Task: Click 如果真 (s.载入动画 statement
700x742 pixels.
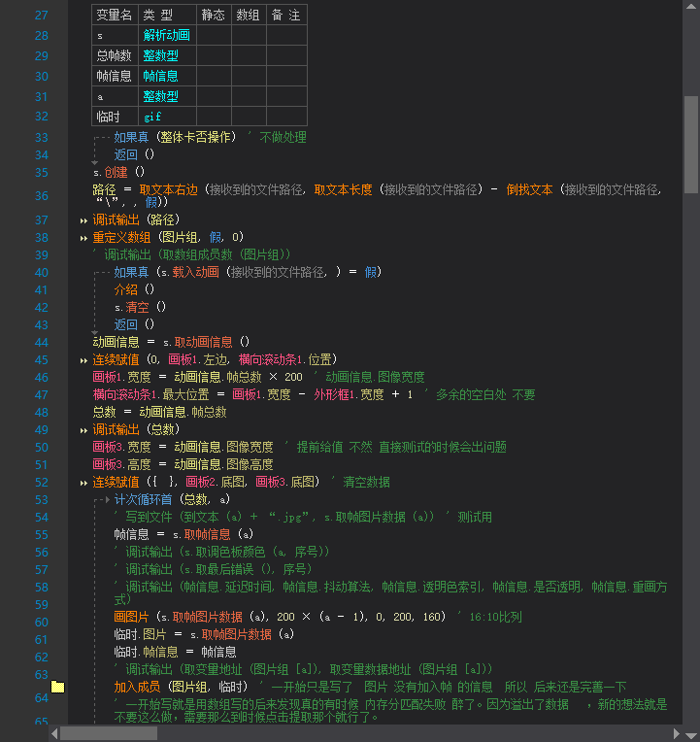Action: (248, 272)
